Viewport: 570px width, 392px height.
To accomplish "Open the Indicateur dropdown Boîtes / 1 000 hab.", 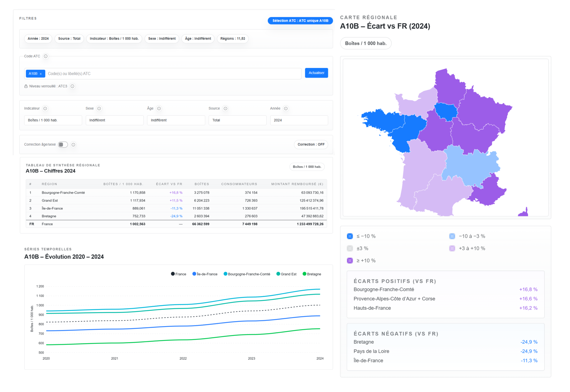I will [53, 120].
